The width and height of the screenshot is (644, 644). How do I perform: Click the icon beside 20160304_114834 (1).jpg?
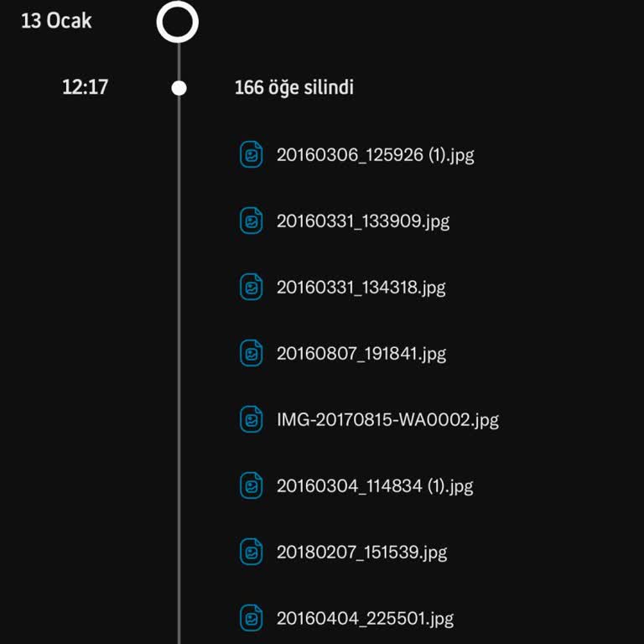click(x=251, y=486)
